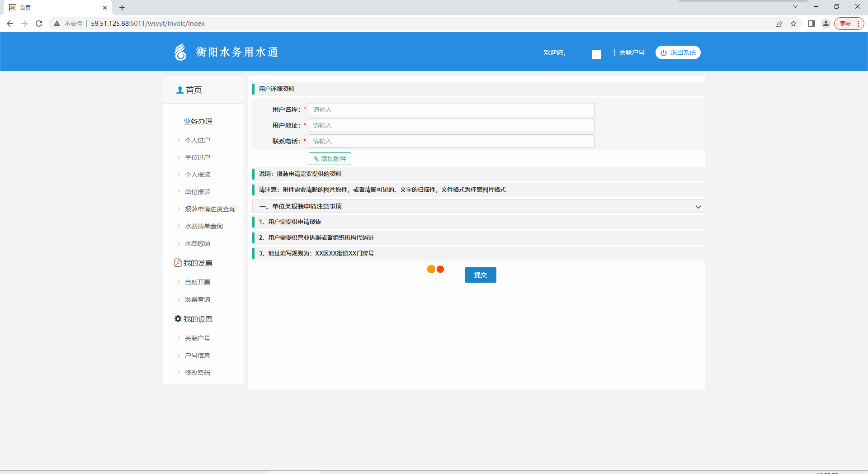Viewport: 868px width, 474px height.
Task: Focus the 用户名称 input field
Action: coord(451,109)
